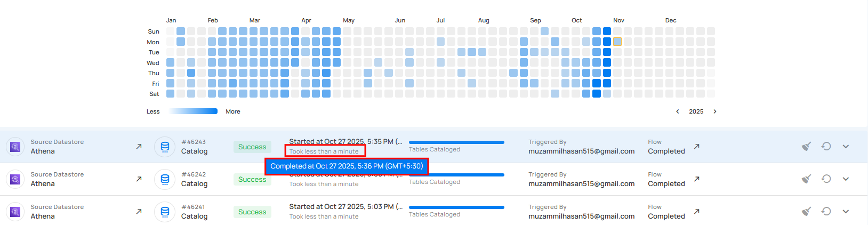Select the highlighted Monday cell in November

coord(617,42)
